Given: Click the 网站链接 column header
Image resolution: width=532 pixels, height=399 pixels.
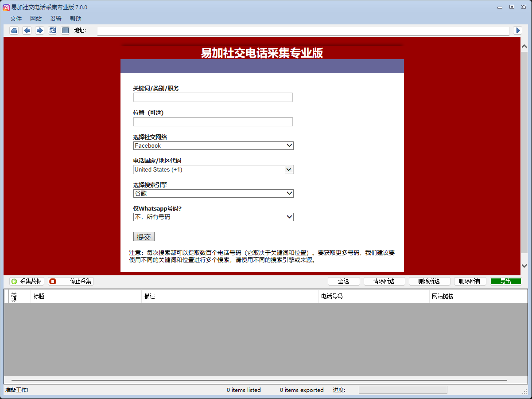Looking at the screenshot, I should [x=479, y=296].
